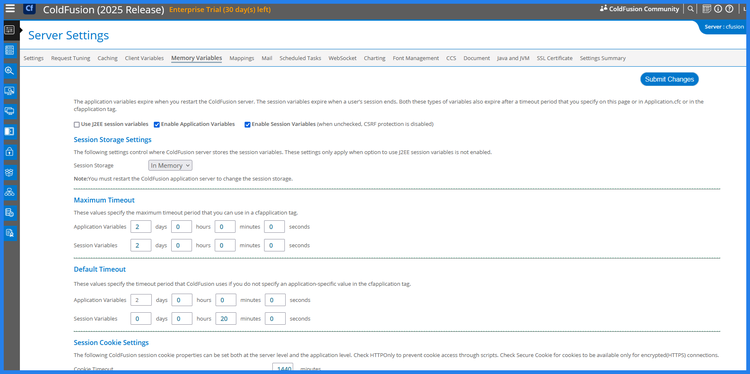
Task: Open the overlapping screens sidebar icon
Action: [x=10, y=111]
